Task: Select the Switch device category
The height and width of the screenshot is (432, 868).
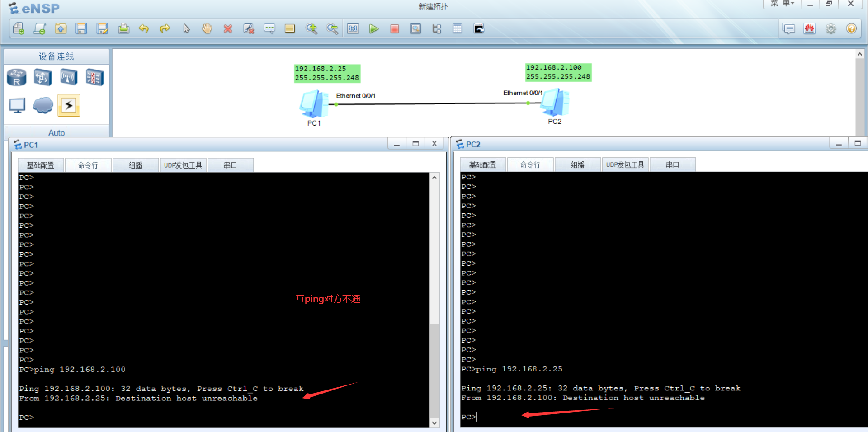Action: coord(42,77)
